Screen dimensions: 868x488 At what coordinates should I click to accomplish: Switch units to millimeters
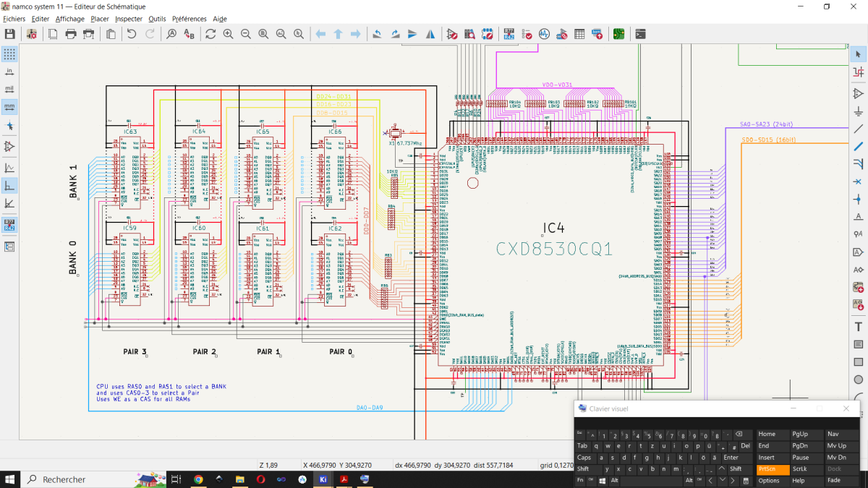(9, 107)
